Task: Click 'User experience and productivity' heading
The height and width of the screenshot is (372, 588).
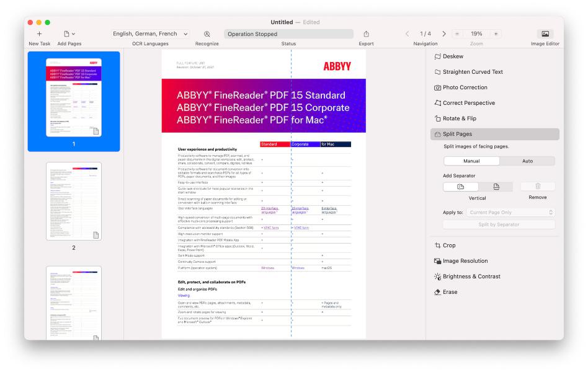Action: (x=207, y=149)
